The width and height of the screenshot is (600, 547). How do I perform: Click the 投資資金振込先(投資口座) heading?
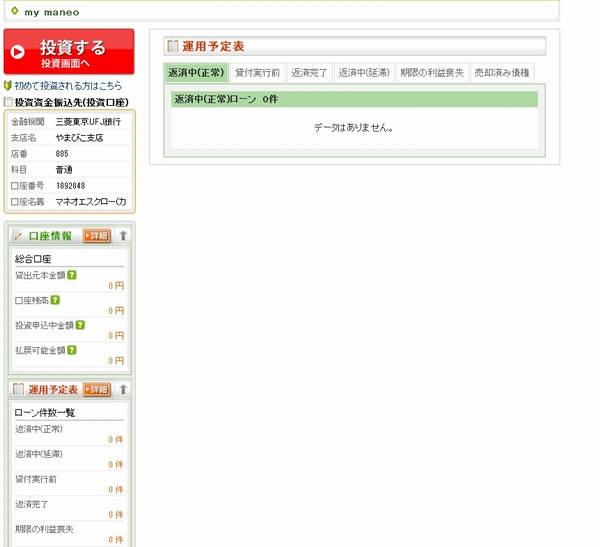click(72, 102)
